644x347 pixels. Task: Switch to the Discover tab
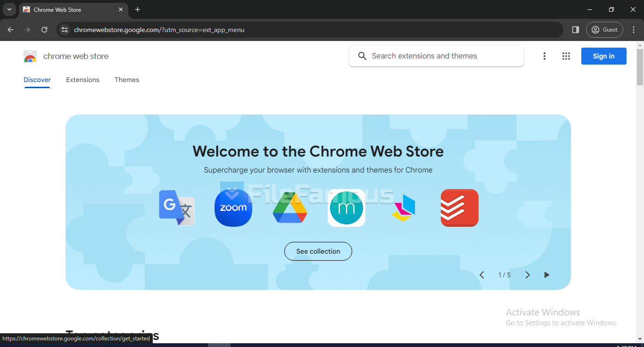tap(37, 80)
